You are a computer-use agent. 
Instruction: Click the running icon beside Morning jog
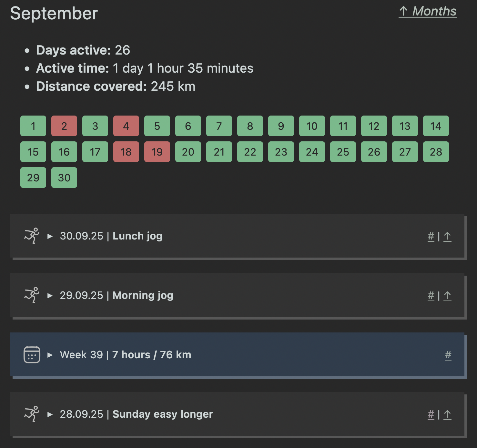(x=32, y=295)
